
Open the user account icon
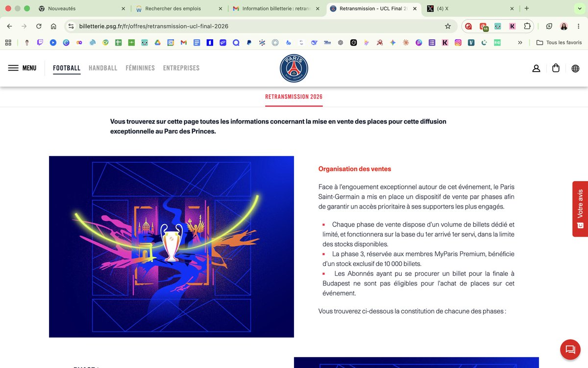point(536,68)
